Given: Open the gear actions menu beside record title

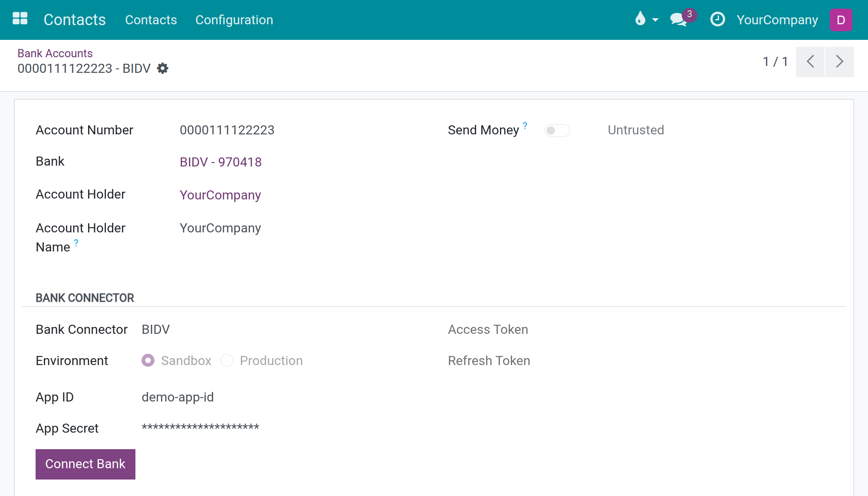Looking at the screenshot, I should 163,69.
